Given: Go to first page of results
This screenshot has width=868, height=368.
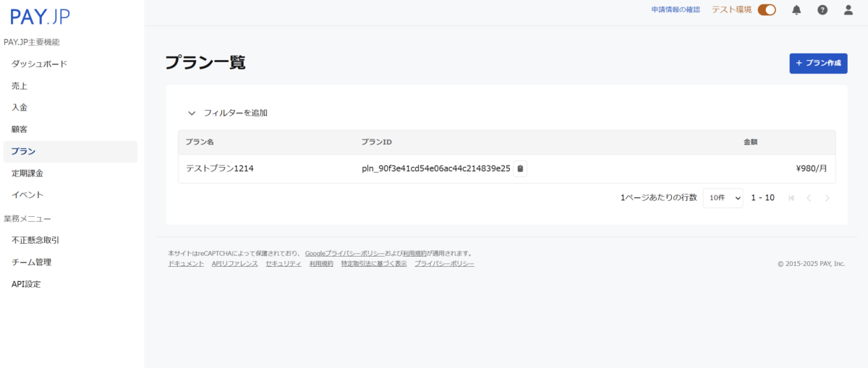Looking at the screenshot, I should [791, 197].
